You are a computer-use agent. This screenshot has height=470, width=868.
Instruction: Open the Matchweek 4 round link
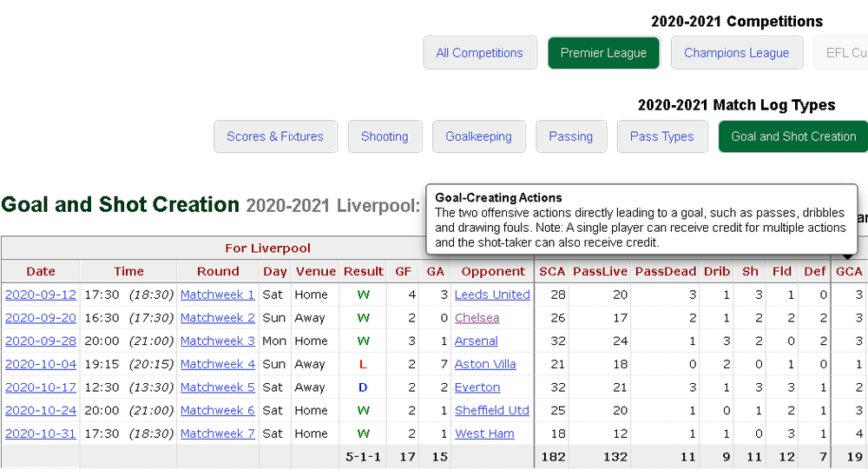pyautogui.click(x=218, y=364)
